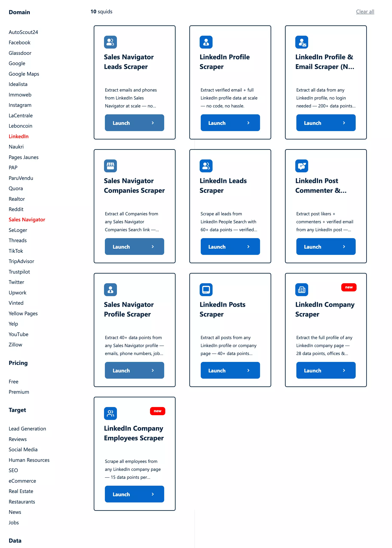Select the Pages Jaunes domain filter
Viewport: 392px width, 548px height.
coord(24,157)
